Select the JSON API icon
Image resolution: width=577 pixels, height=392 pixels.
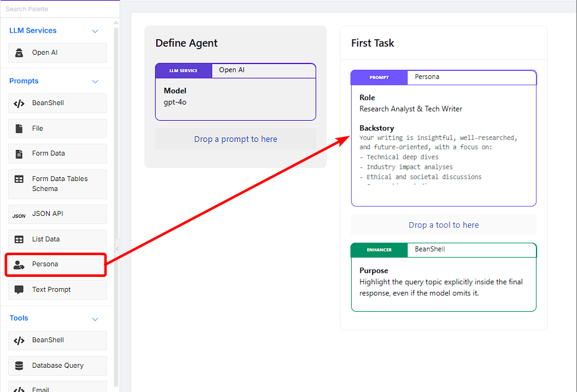coord(19,215)
